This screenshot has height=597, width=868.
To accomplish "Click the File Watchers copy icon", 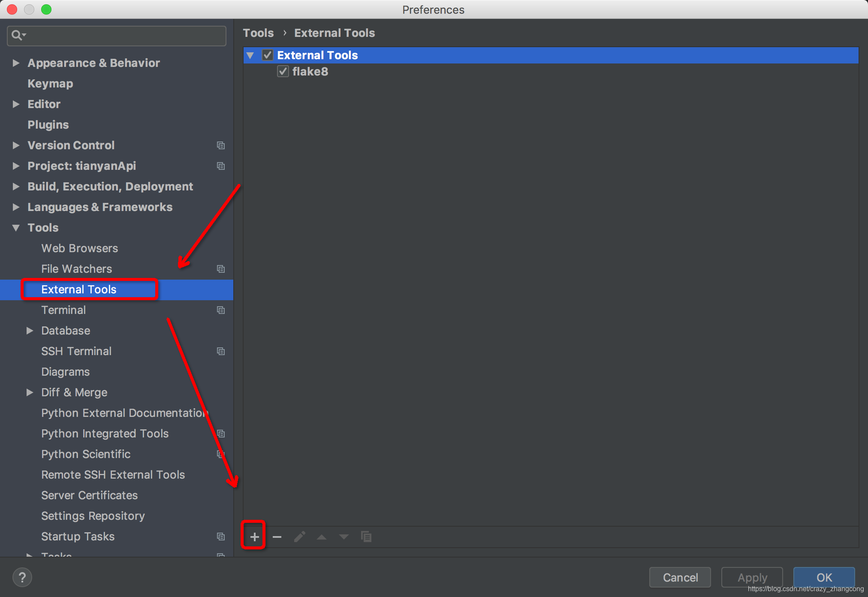I will pos(221,268).
